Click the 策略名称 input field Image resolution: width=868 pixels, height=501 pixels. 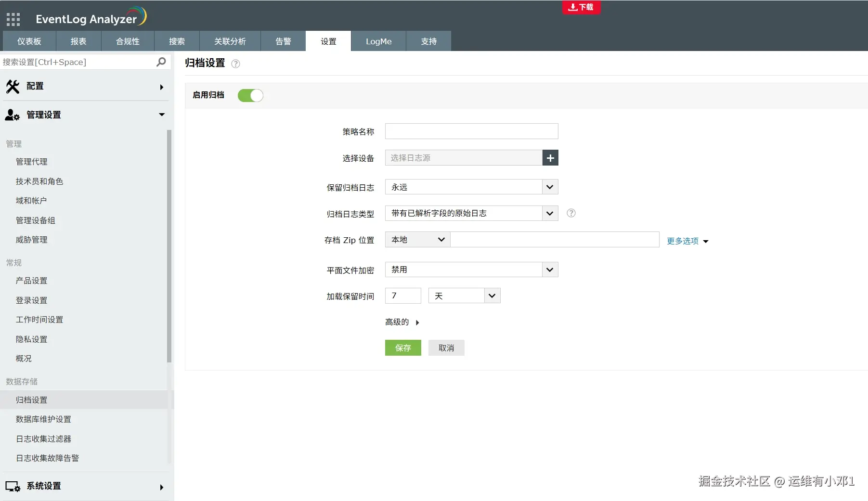471,131
